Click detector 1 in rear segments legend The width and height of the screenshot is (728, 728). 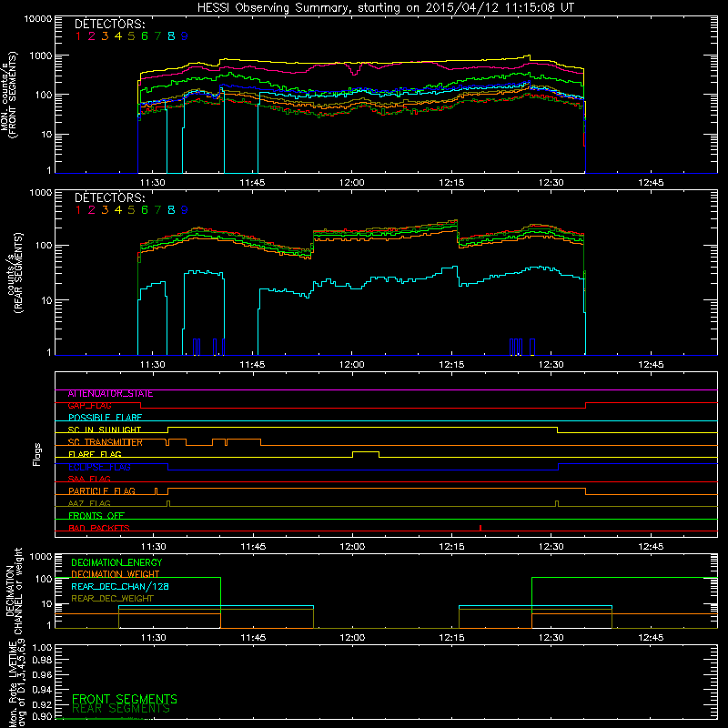click(78, 210)
